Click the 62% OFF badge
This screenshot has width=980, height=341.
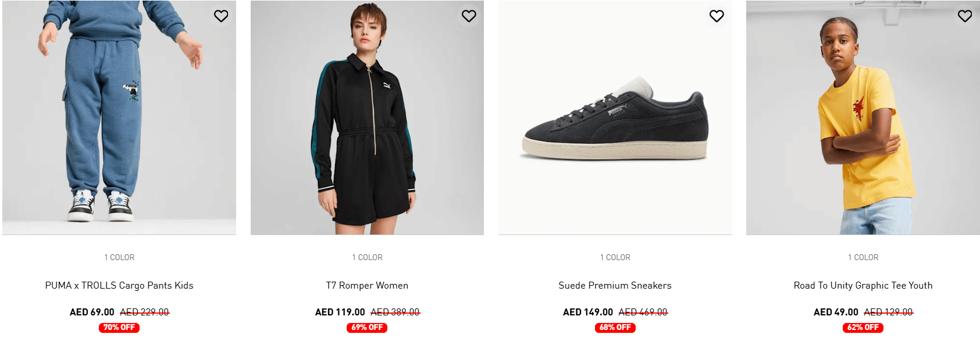click(x=863, y=328)
